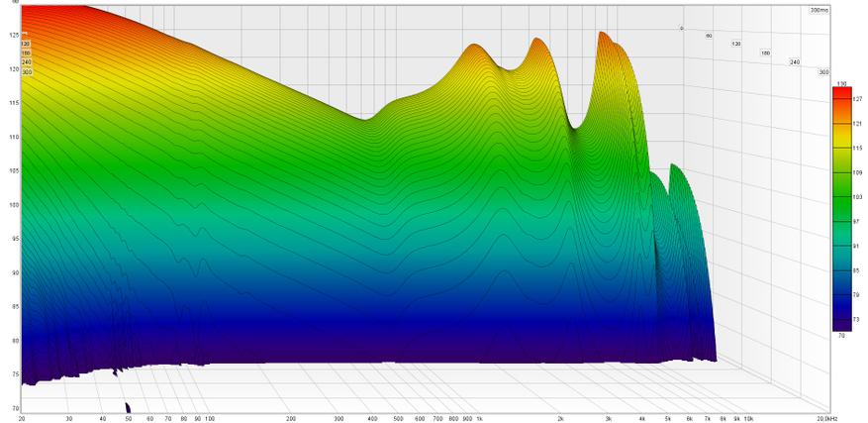This screenshot has height=423, width=868.
Task: Click the 1k tick on frequency axis
Action: point(479,418)
